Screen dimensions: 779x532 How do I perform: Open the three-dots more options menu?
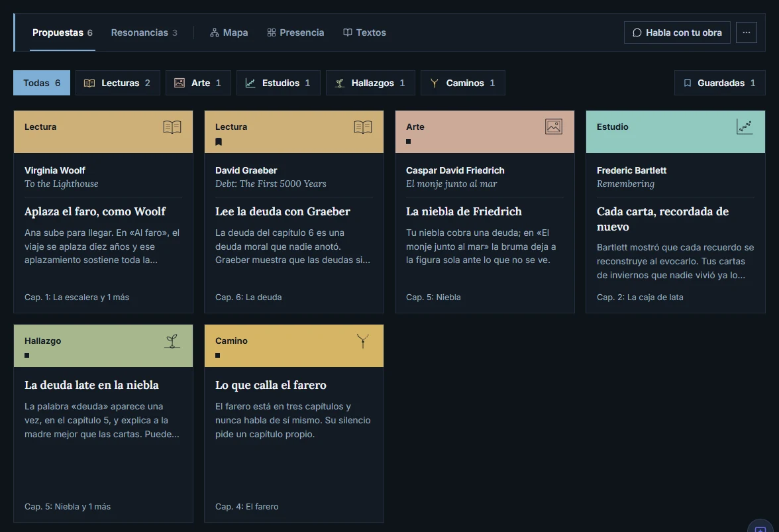[746, 32]
